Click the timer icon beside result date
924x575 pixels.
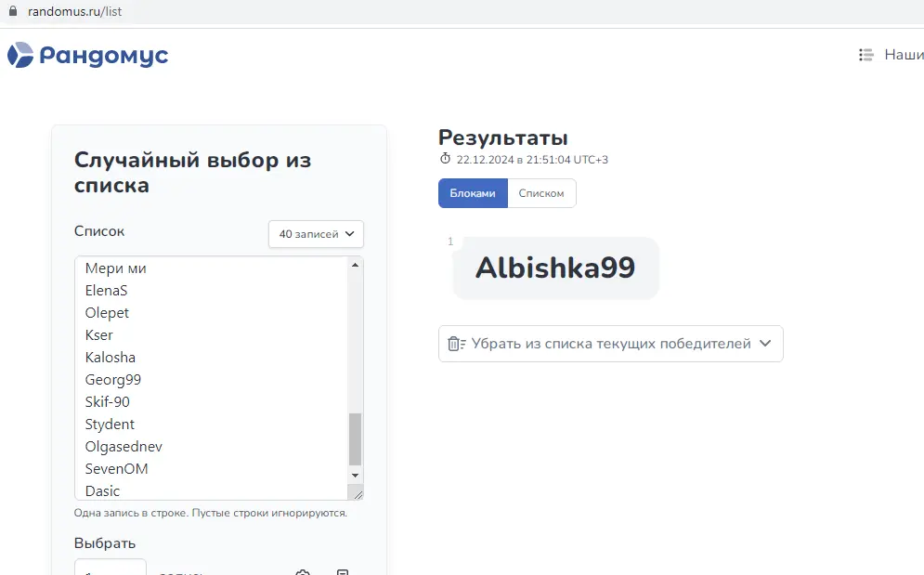(x=445, y=159)
